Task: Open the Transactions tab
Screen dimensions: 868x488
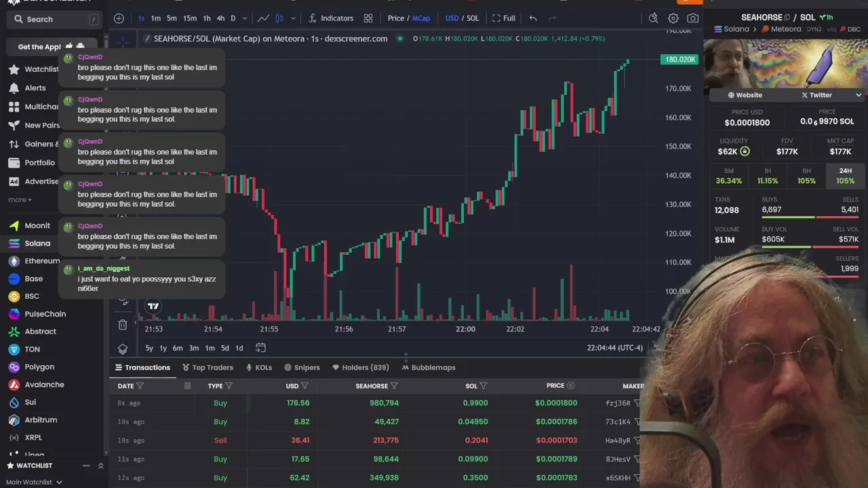Action: coord(142,367)
